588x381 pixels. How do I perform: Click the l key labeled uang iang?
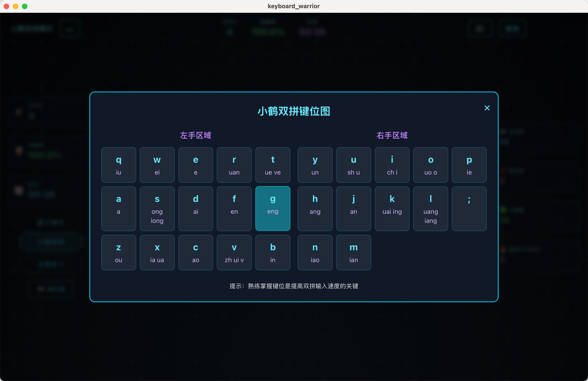(x=430, y=209)
